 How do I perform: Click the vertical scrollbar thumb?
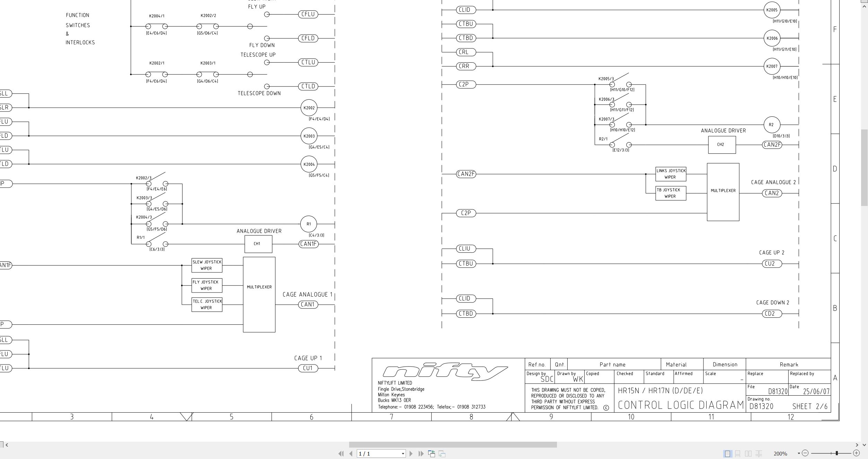pos(865,168)
